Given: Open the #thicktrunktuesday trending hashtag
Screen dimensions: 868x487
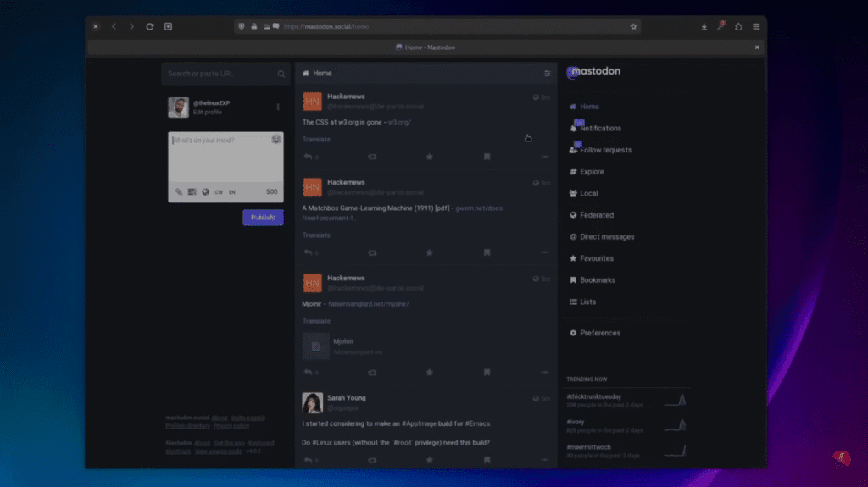Looking at the screenshot, I should (594, 396).
